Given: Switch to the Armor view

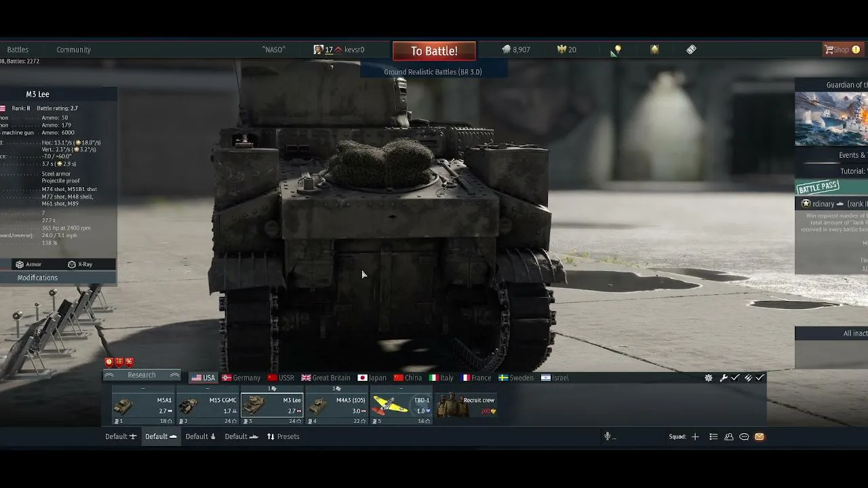Looking at the screenshot, I should [x=28, y=264].
